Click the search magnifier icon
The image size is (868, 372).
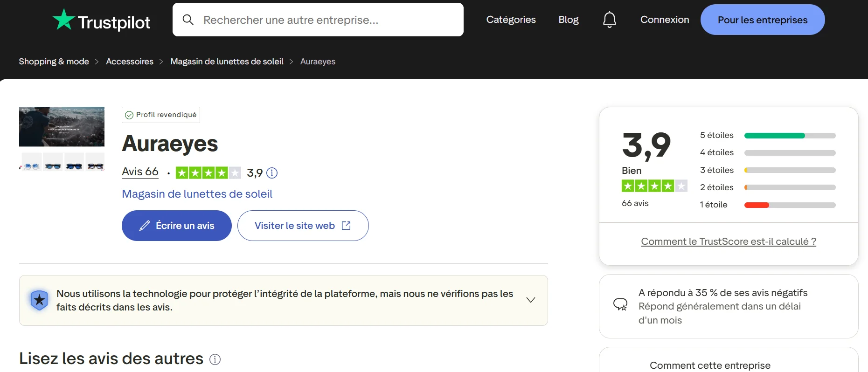[x=188, y=20]
